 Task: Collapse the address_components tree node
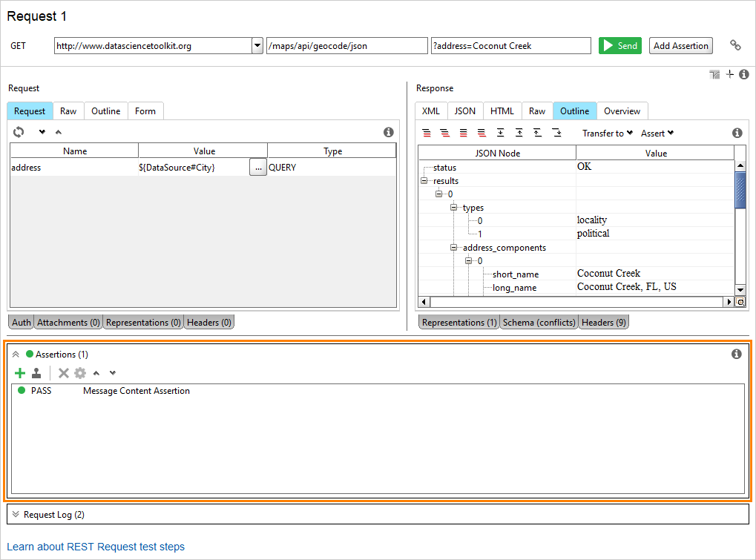[x=454, y=247]
